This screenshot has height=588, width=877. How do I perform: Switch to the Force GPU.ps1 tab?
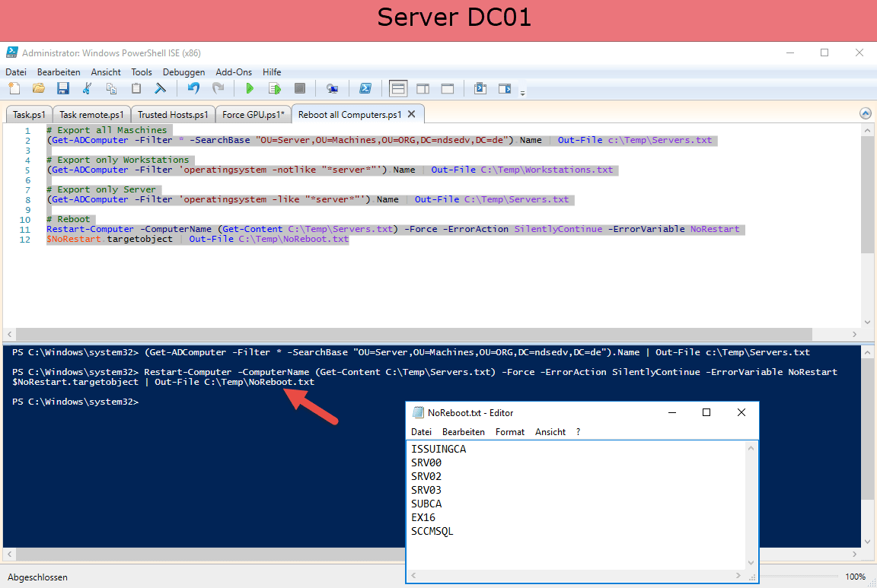point(254,115)
